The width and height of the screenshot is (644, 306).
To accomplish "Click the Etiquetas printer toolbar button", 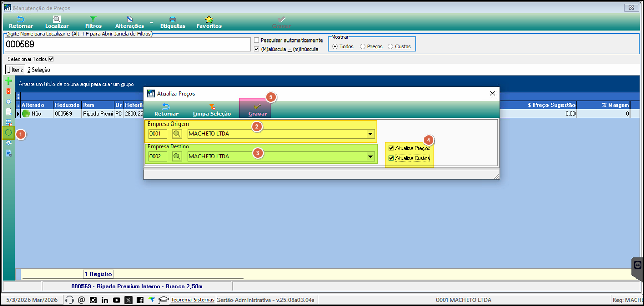I will [172, 22].
